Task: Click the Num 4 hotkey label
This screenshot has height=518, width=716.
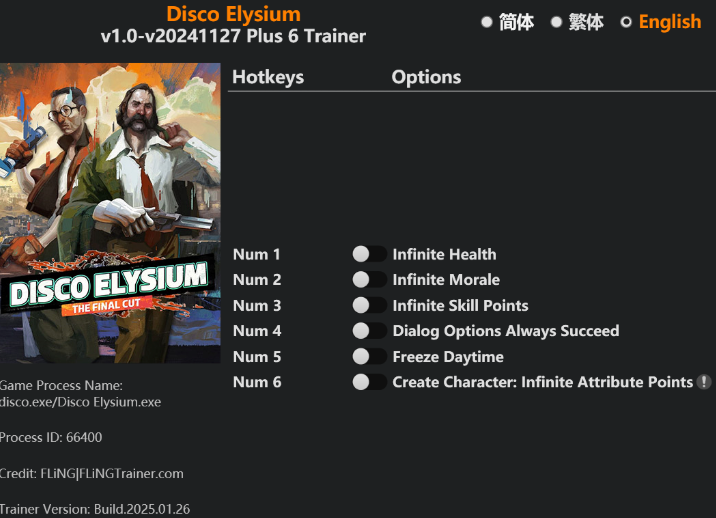Action: [x=257, y=331]
